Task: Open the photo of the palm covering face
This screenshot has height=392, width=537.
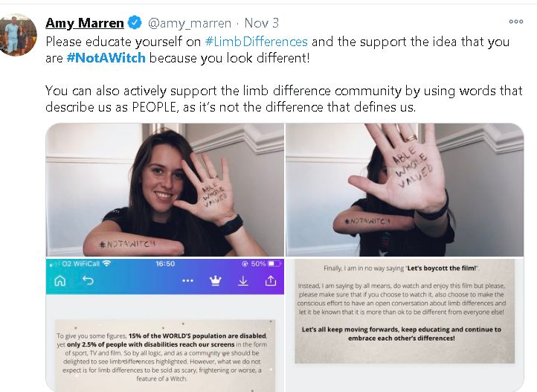Action: click(405, 190)
